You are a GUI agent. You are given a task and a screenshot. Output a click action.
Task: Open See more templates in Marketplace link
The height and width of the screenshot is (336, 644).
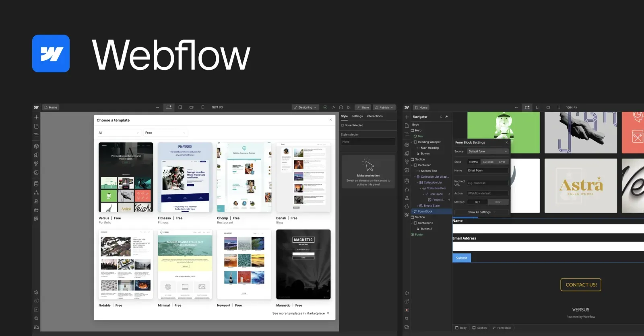tap(300, 313)
